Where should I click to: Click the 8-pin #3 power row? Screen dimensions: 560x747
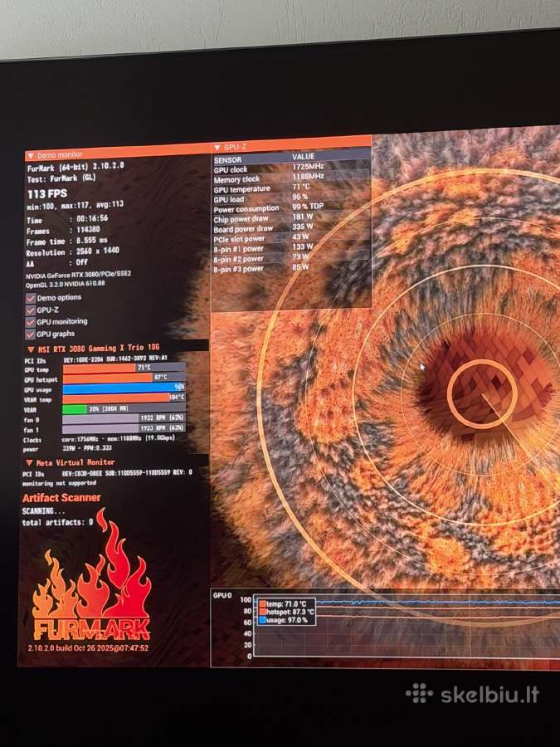(x=291, y=268)
